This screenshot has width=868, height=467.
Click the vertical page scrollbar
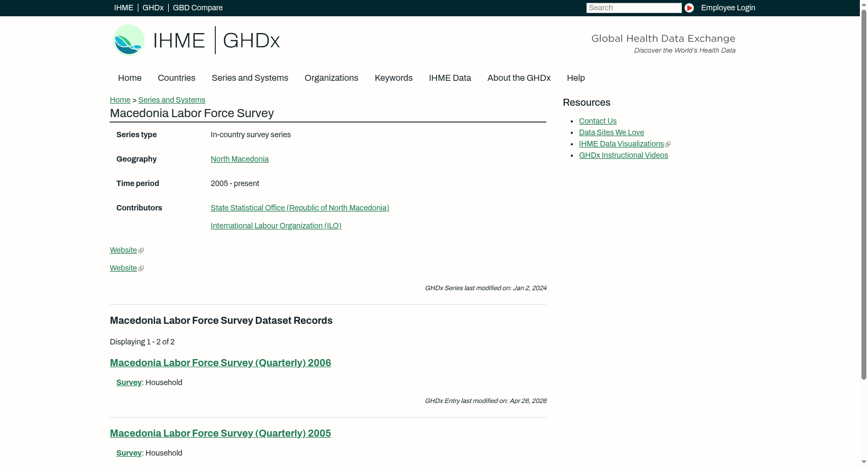pyautogui.click(x=864, y=195)
